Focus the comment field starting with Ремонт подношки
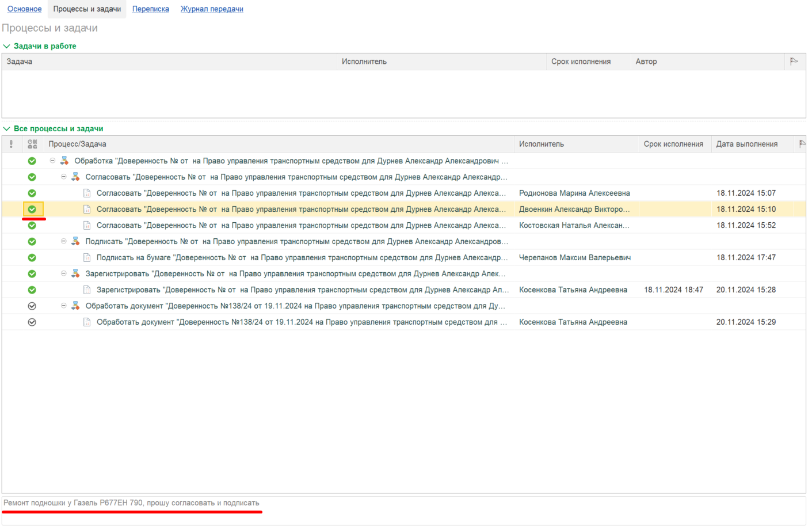Image resolution: width=812 pixels, height=529 pixels. click(404, 510)
